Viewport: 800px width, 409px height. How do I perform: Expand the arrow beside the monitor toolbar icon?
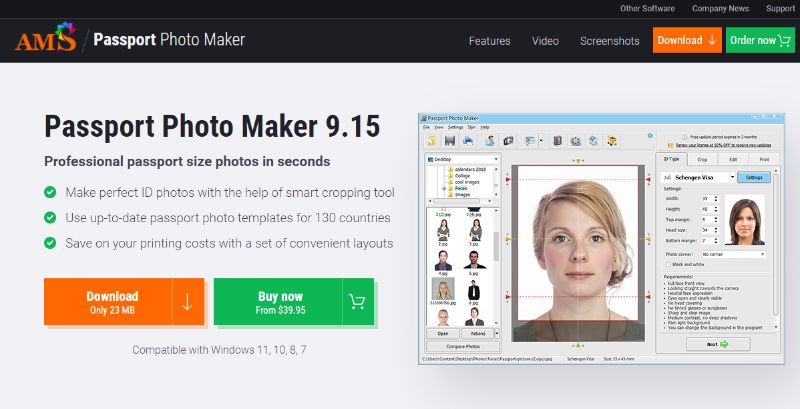(x=541, y=141)
